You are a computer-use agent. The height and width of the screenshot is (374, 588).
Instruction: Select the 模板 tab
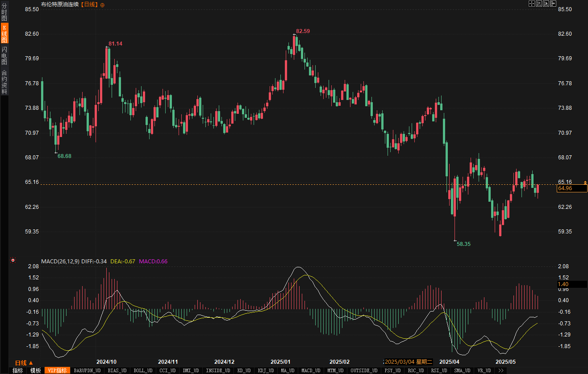point(35,370)
